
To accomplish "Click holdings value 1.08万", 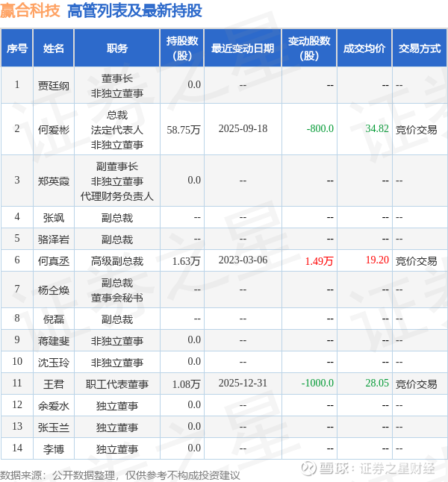I will [186, 384].
